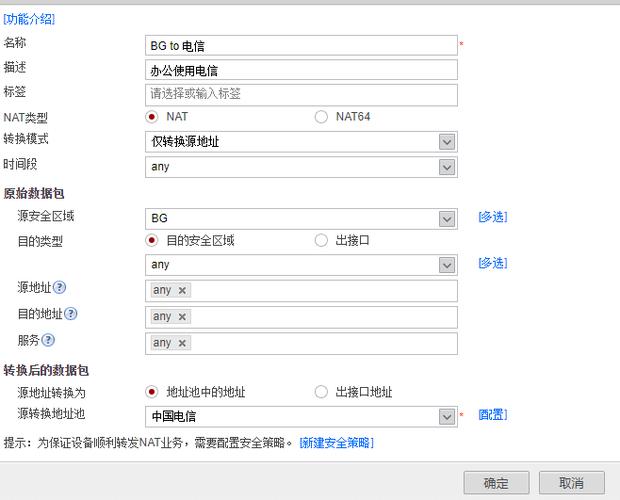Click the BG source zone combo box

tap(301, 219)
